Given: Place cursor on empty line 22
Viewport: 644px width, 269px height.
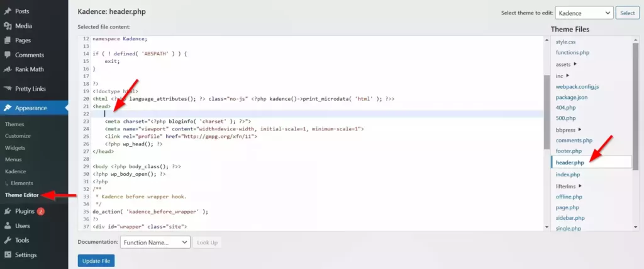Looking at the screenshot, I should pyautogui.click(x=316, y=113).
